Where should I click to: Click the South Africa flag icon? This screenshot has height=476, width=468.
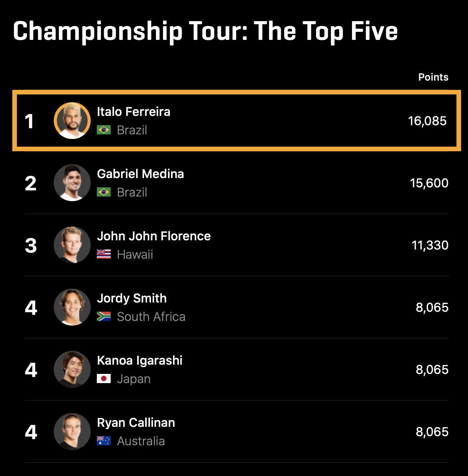104,317
